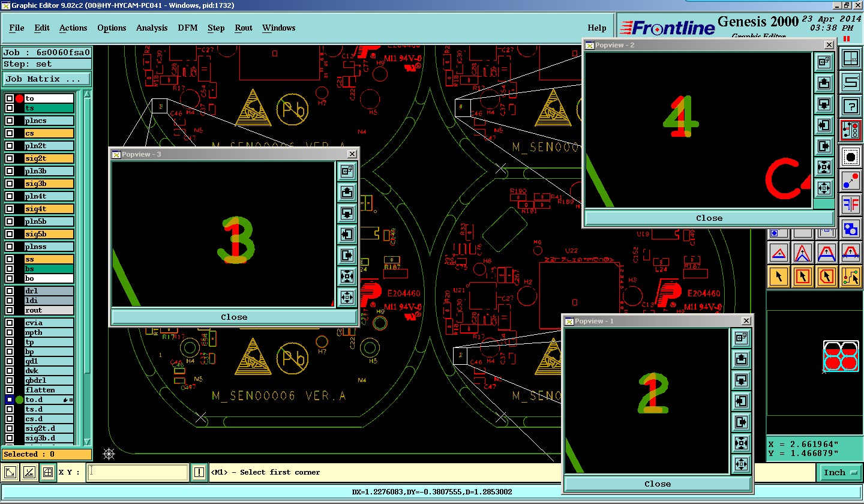Pan down in the Popview - 3 window

point(347,213)
